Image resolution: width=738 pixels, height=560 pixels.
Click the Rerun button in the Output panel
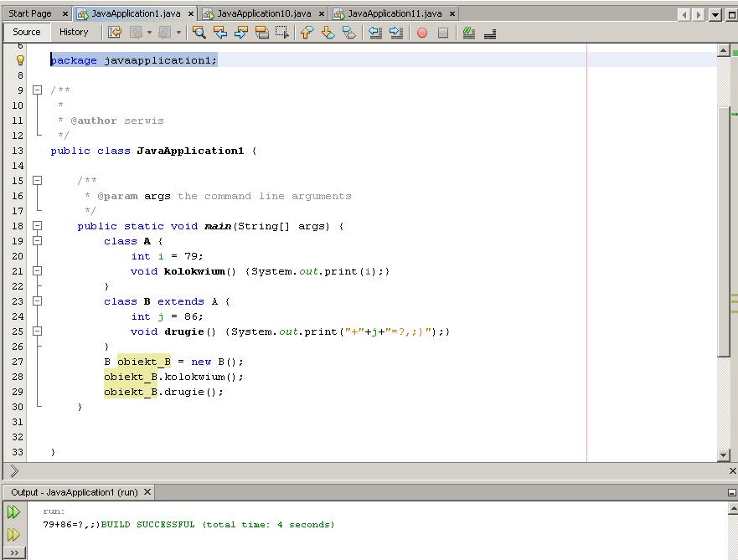tap(12, 511)
